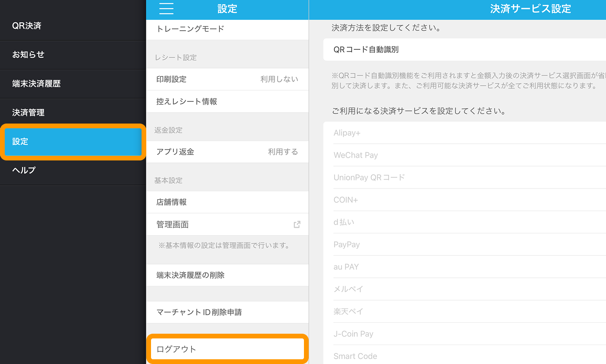Enable the 楽天ペイ payment service

[457, 311]
